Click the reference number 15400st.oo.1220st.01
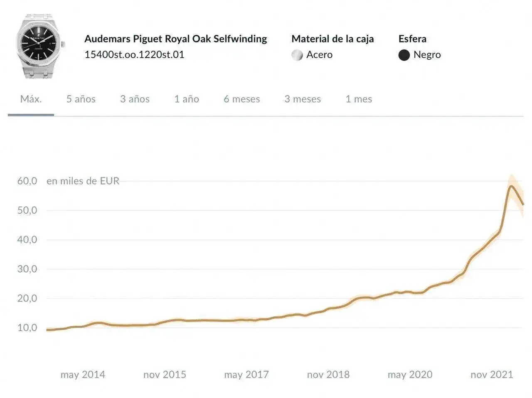The image size is (532, 398). click(x=134, y=54)
